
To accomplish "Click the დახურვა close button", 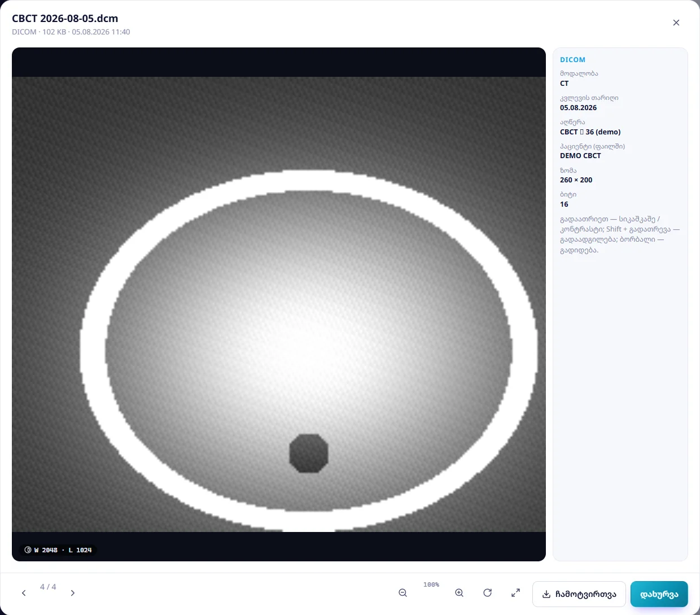I will pyautogui.click(x=659, y=594).
